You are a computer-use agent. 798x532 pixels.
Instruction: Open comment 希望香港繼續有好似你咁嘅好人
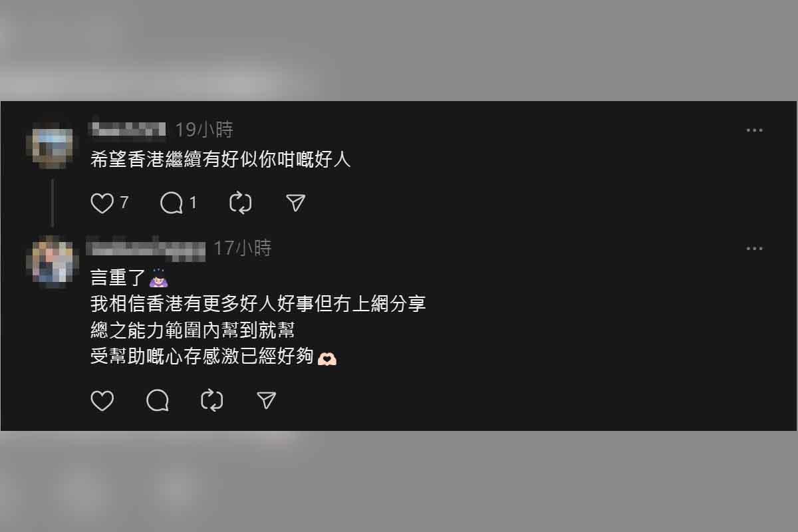220,160
